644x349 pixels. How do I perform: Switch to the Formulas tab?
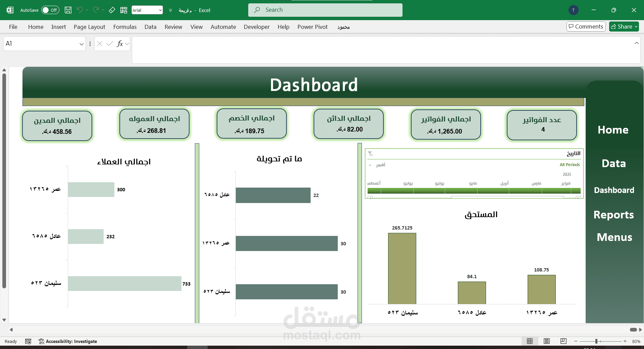tap(125, 27)
